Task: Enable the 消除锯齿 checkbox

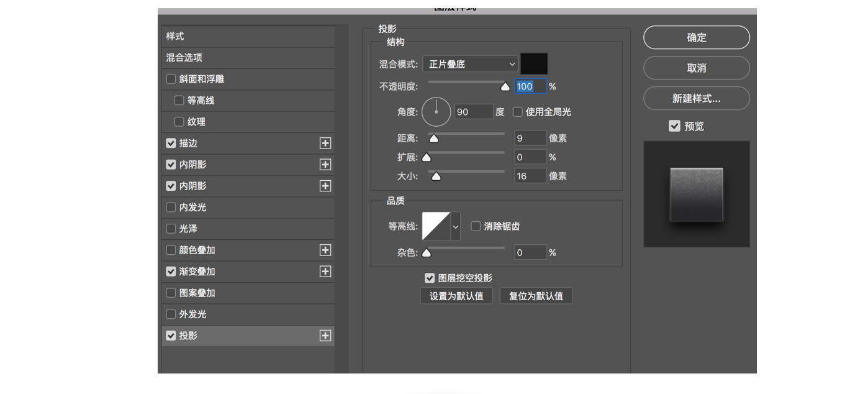Action: [x=476, y=226]
